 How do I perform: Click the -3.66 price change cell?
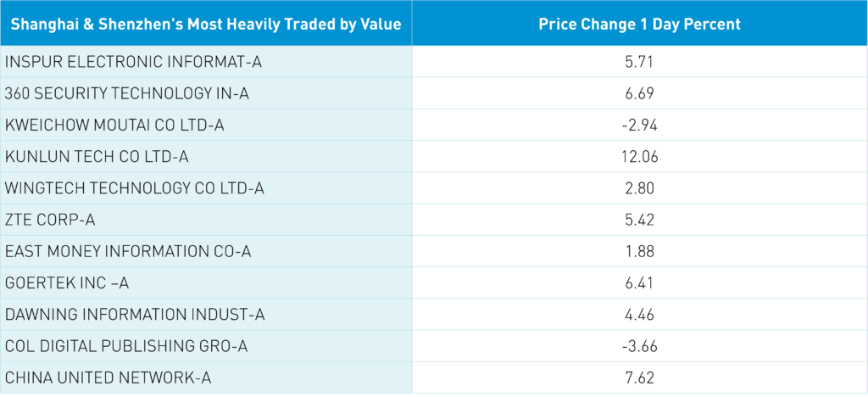tap(639, 346)
